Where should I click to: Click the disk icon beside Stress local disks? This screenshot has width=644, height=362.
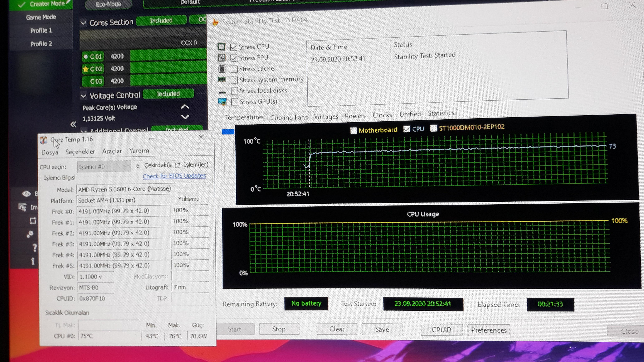222,92
